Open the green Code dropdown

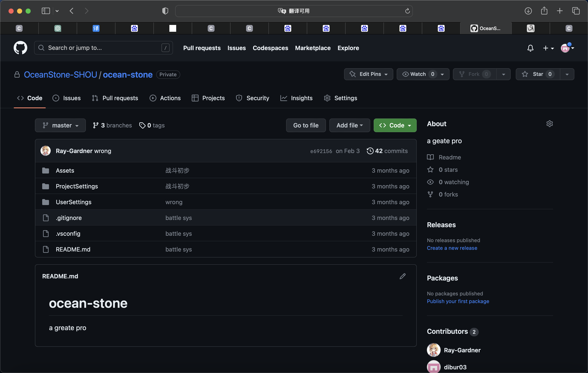395,125
